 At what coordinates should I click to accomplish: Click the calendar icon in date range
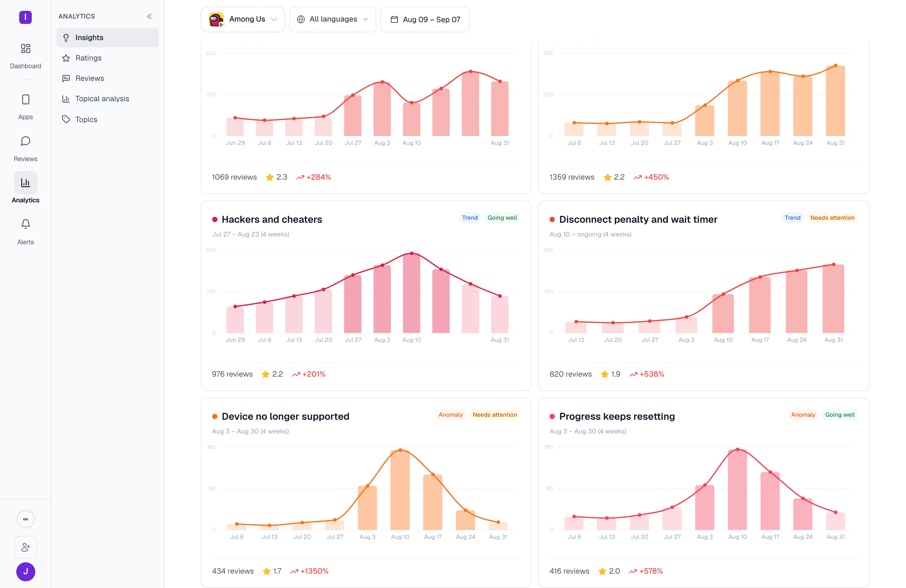(x=394, y=19)
